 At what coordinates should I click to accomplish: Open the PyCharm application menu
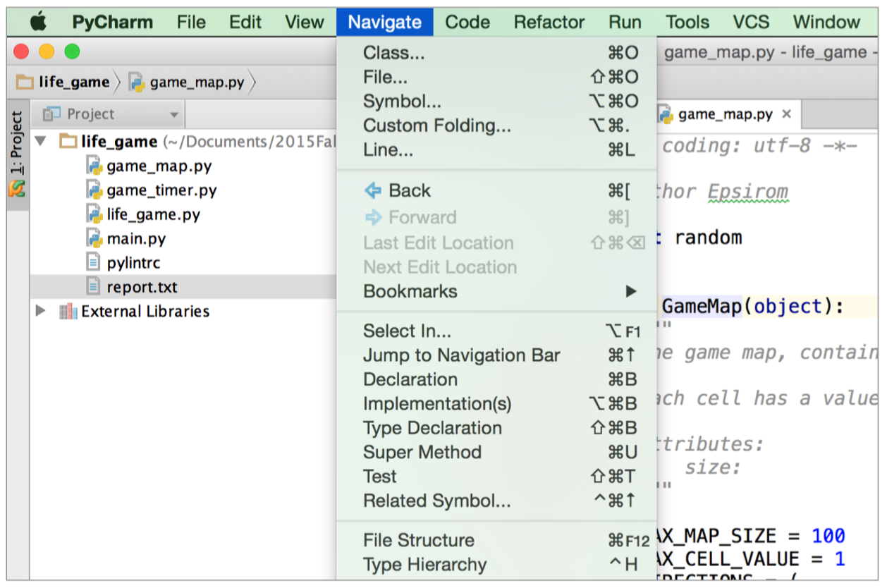click(112, 22)
